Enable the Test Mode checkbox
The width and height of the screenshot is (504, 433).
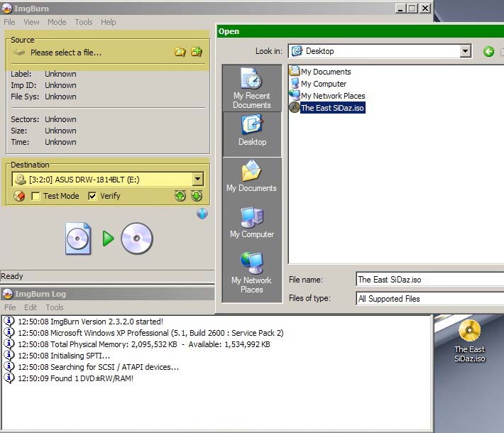click(x=35, y=196)
